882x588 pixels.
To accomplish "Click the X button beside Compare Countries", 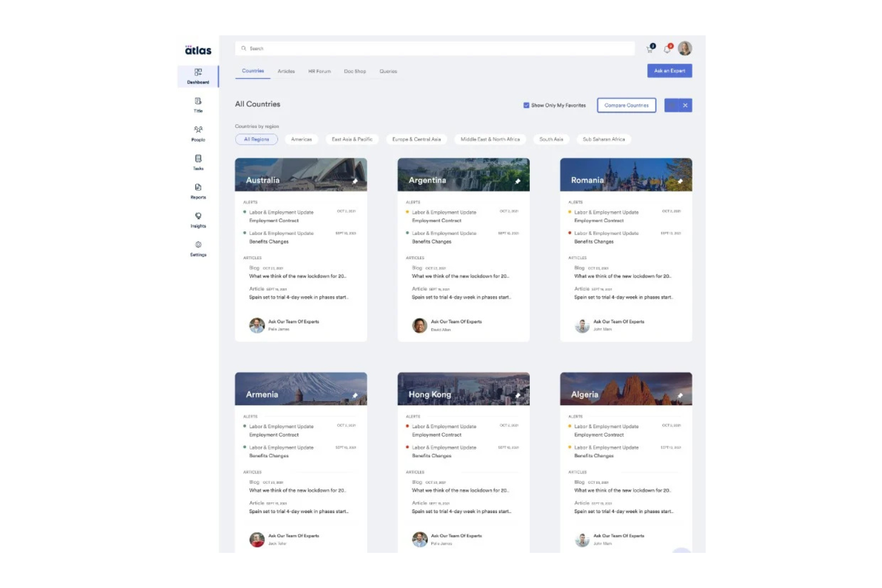I will point(685,105).
